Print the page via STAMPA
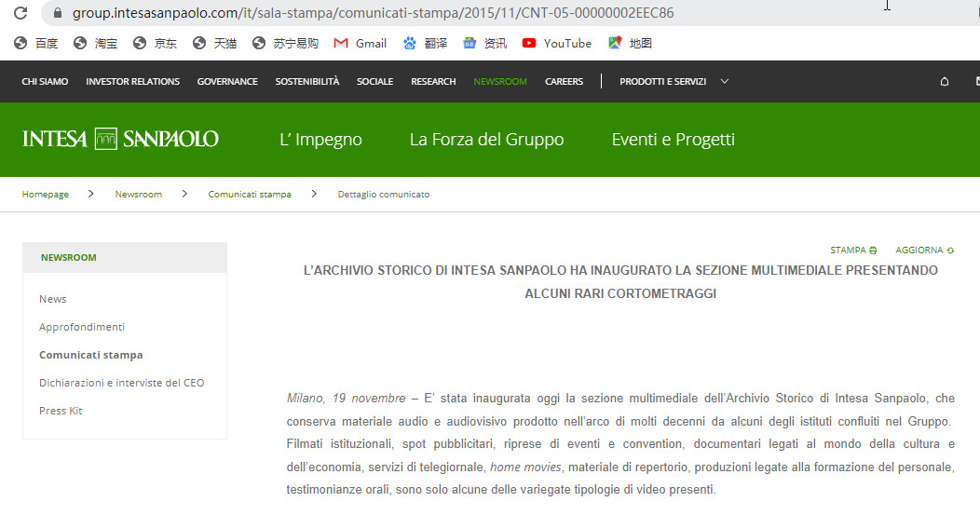 point(853,250)
